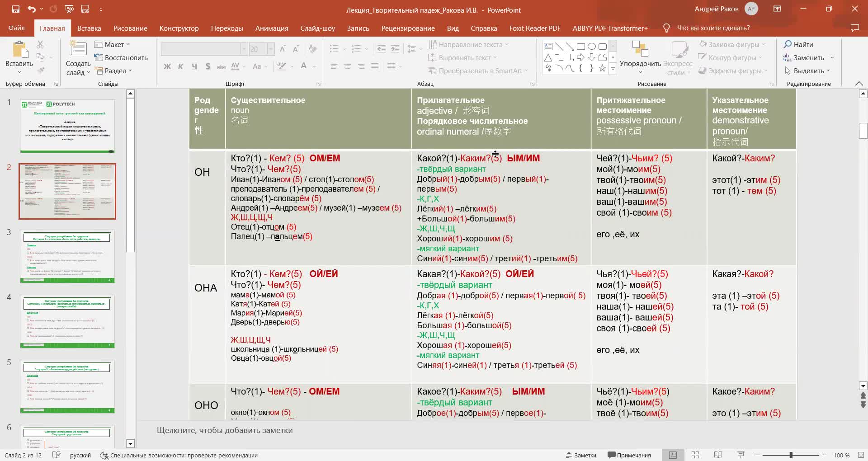Toggle Notes (Заметки) pane in status bar
The image size is (868, 461).
tap(581, 455)
